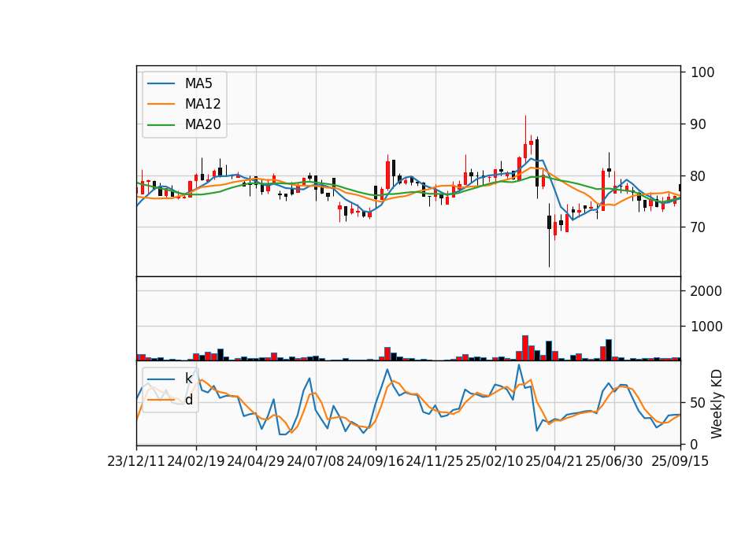The image size is (756, 543).
Task: Click the 2000 volume axis tick label
Action: click(x=706, y=291)
